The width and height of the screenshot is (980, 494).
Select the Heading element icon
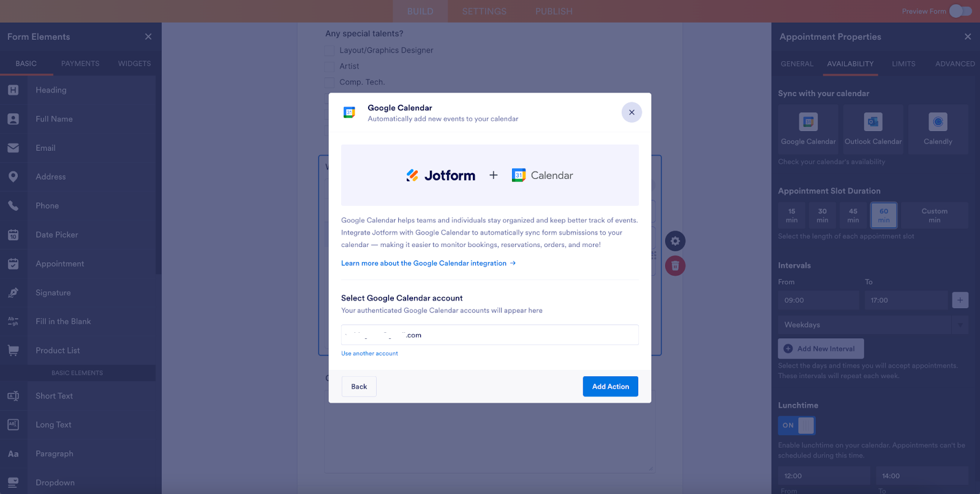13,90
